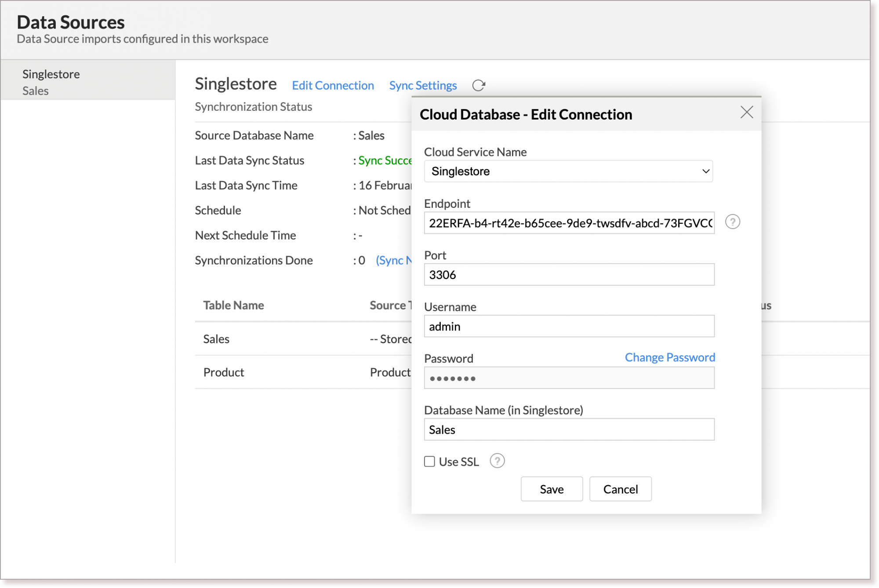
Task: Cancel editing the connection
Action: (620, 489)
